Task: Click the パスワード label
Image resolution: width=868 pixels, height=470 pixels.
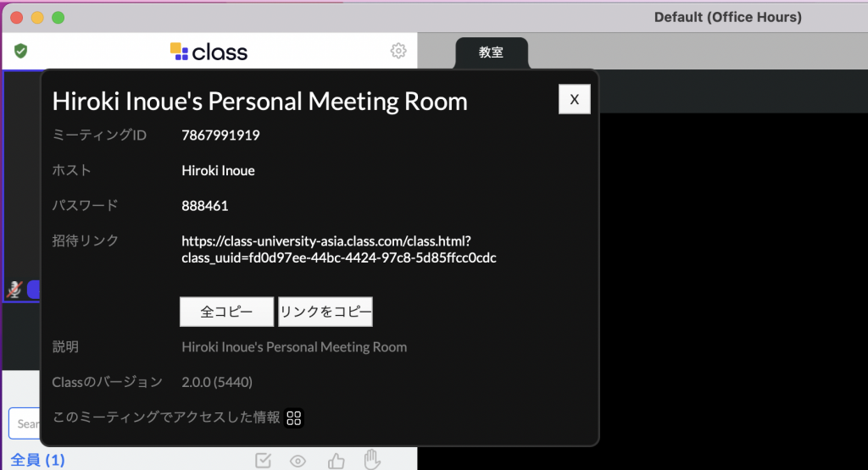Action: 86,206
